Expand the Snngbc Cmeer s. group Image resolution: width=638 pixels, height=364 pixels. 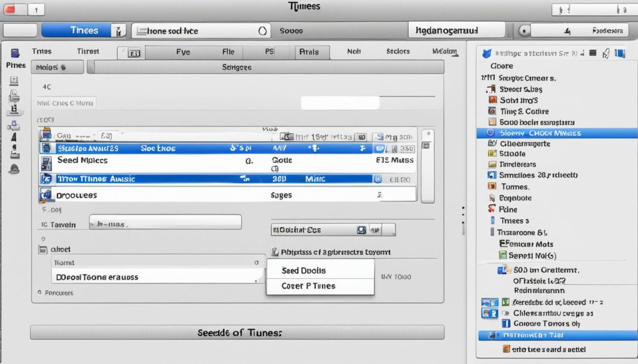[488, 78]
